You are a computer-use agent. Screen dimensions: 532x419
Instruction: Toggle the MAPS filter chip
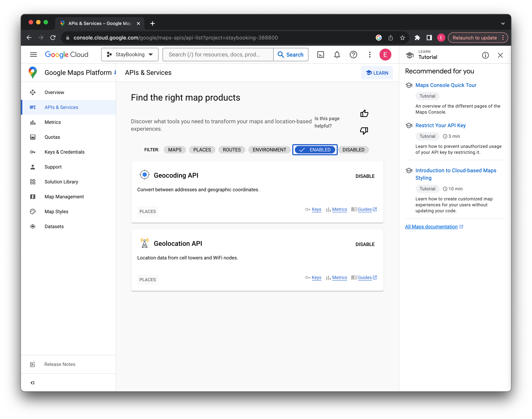click(174, 150)
